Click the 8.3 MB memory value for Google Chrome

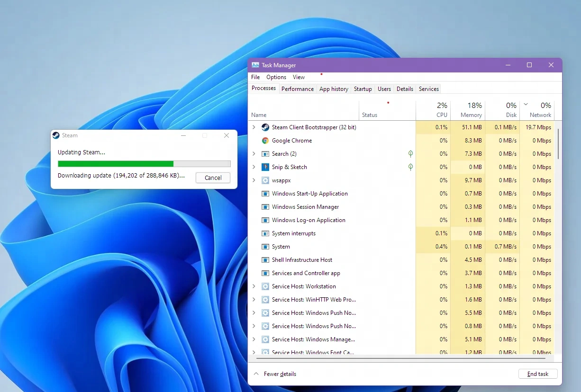point(473,141)
